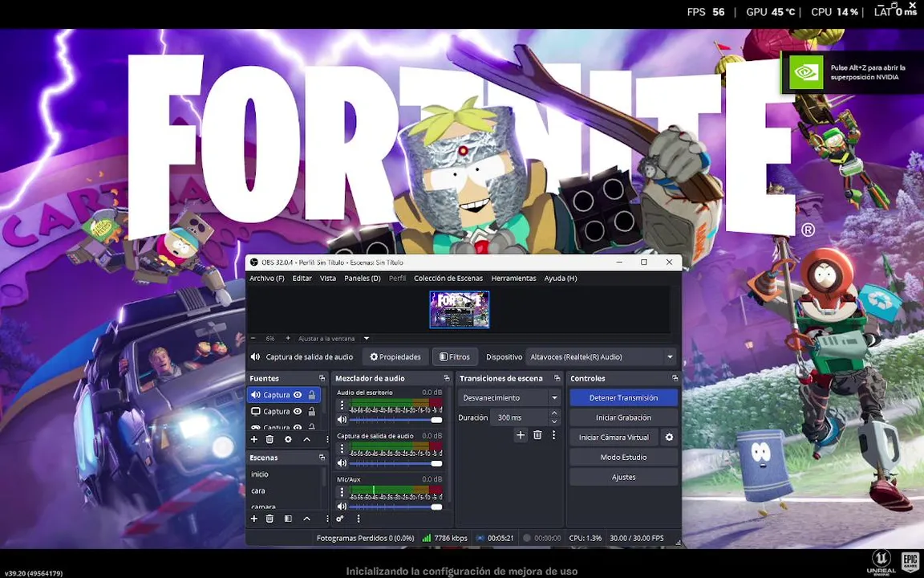Open Mic/Aux channel options dots

pyautogui.click(x=342, y=492)
